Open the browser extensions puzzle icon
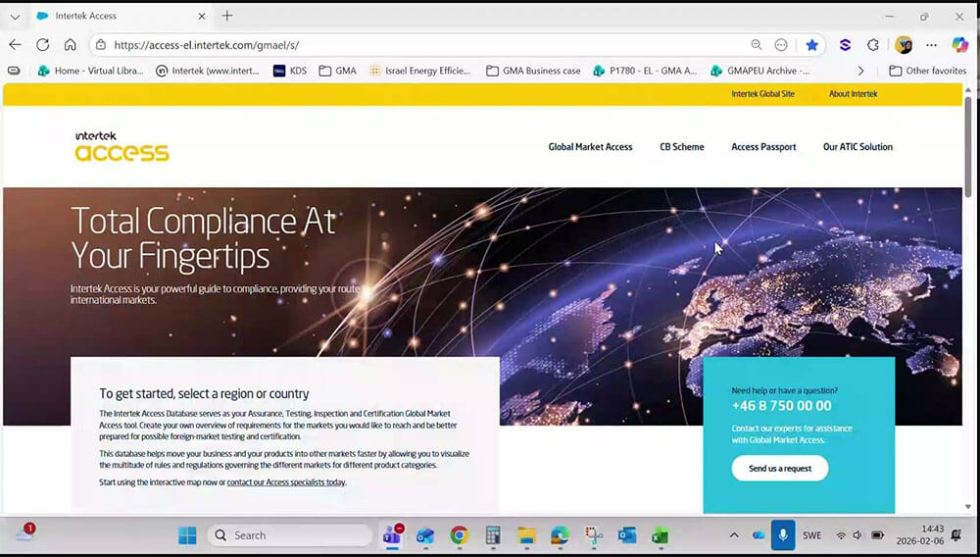Image resolution: width=980 pixels, height=557 pixels. (873, 45)
